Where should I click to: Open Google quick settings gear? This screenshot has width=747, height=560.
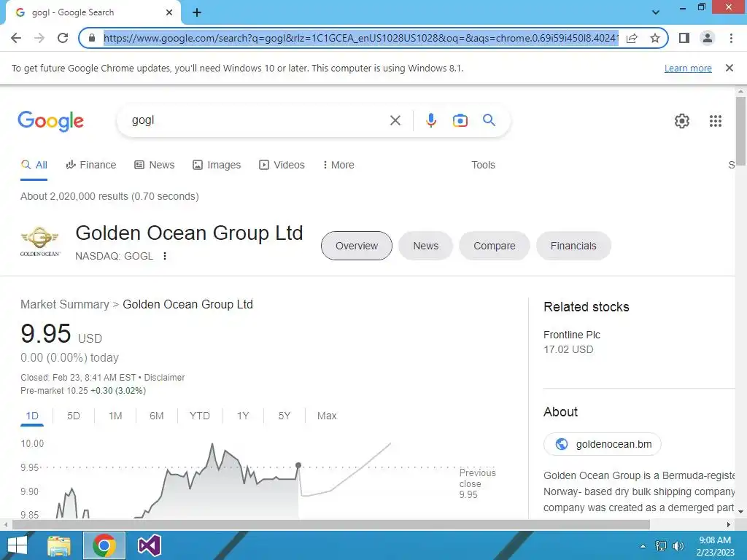682,121
